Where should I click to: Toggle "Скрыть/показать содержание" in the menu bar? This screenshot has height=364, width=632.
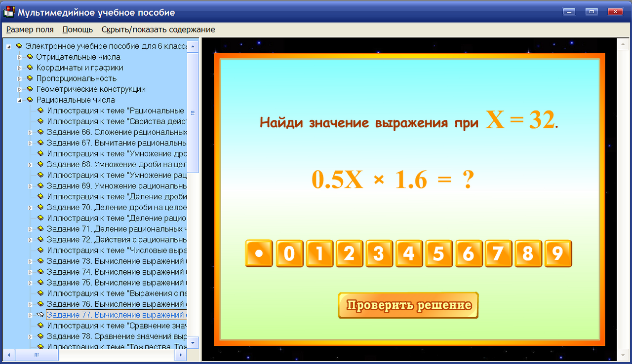click(158, 29)
